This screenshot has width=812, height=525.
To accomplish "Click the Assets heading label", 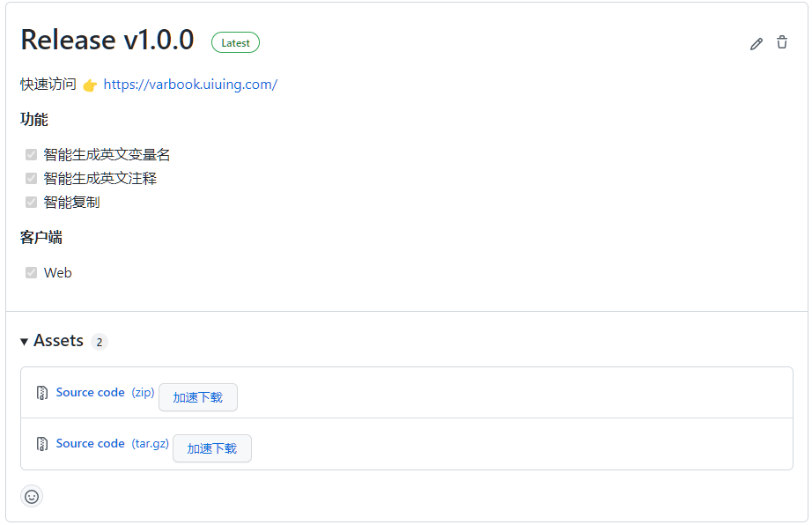I will 58,341.
